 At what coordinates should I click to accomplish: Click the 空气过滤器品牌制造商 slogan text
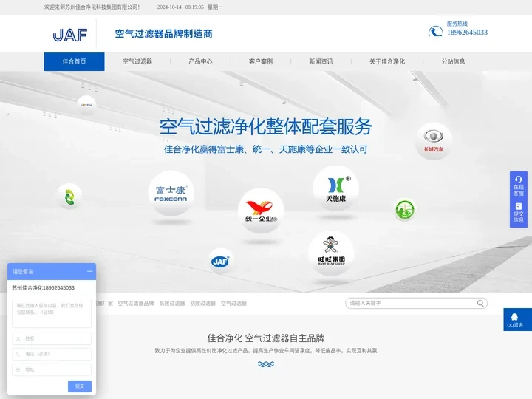click(x=163, y=34)
